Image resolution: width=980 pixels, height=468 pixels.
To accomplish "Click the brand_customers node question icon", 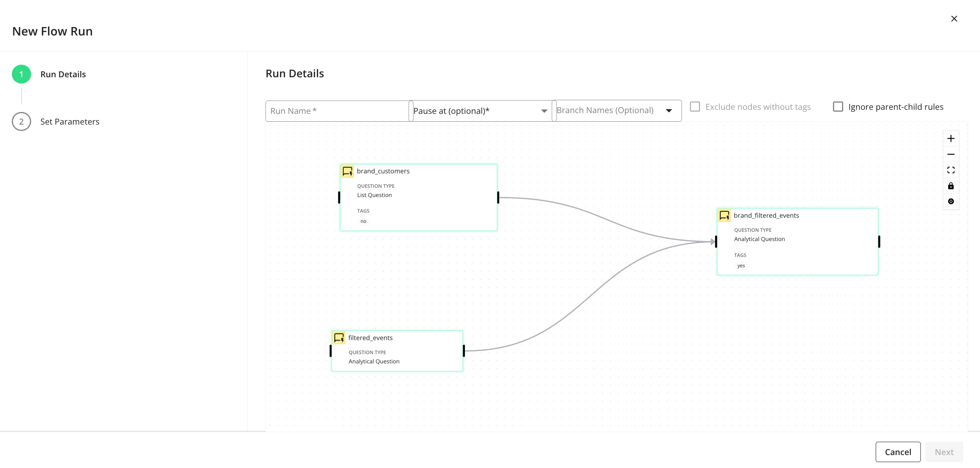I will pyautogui.click(x=347, y=171).
